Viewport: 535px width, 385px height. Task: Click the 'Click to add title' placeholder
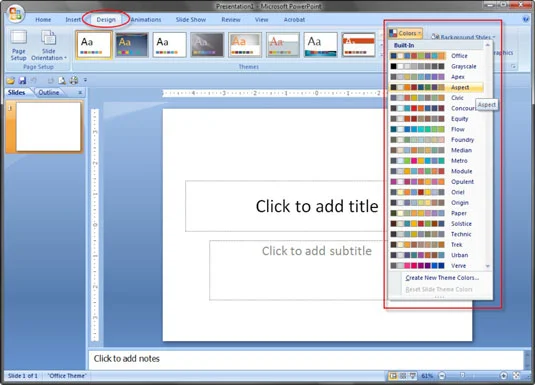click(x=317, y=206)
